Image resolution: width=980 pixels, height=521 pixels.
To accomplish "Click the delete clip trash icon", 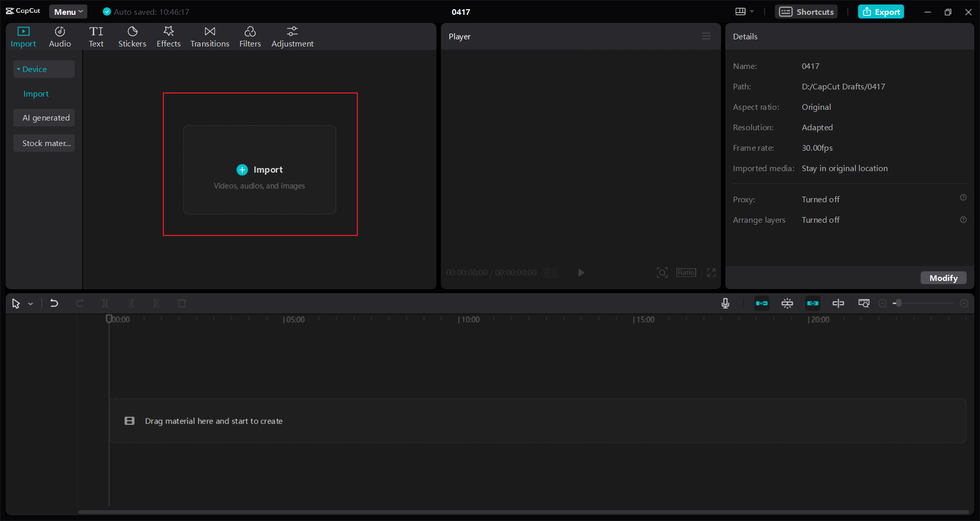I will pos(182,303).
